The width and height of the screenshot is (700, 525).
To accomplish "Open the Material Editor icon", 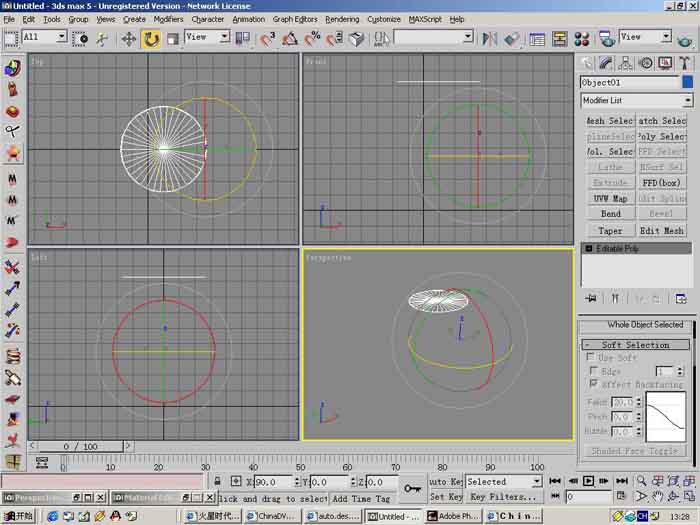I will [582, 39].
